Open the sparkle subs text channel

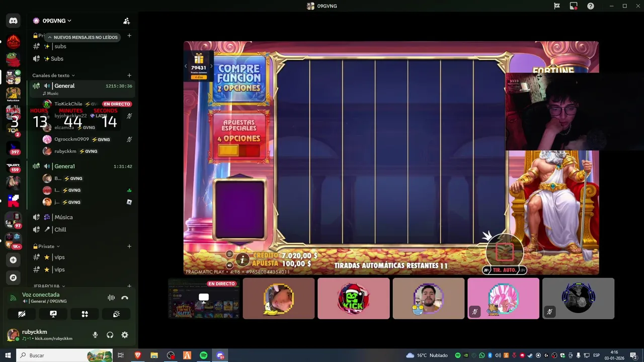pos(82,46)
